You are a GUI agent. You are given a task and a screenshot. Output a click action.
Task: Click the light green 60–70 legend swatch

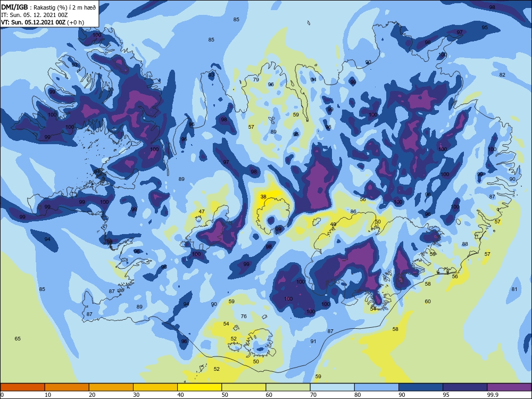(288, 387)
